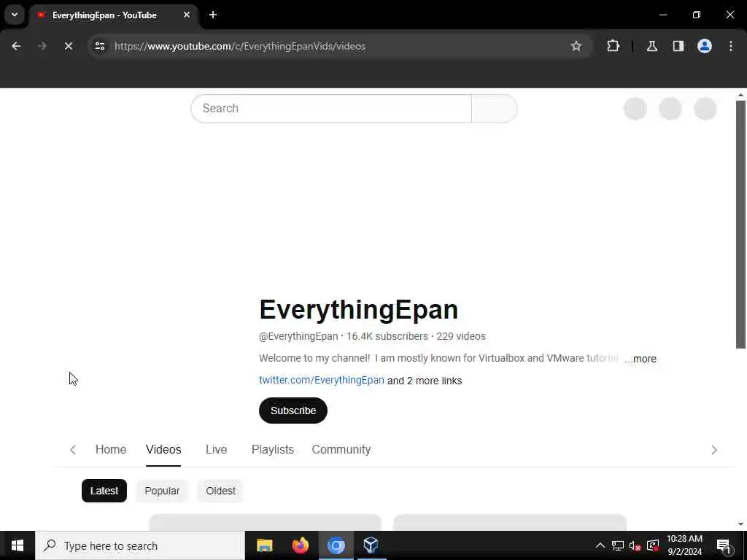Viewport: 747px width, 560px height.
Task: Sort videos by Oldest
Action: [x=220, y=491]
